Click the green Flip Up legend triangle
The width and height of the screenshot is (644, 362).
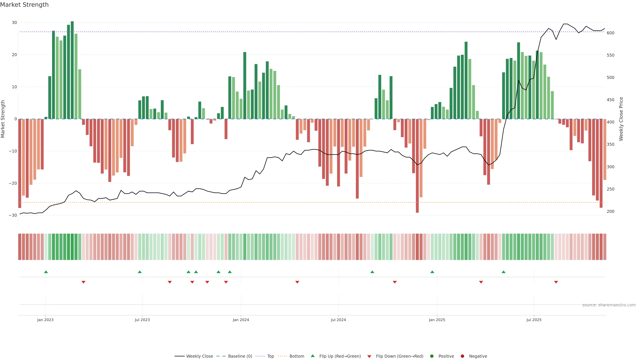[312, 356]
